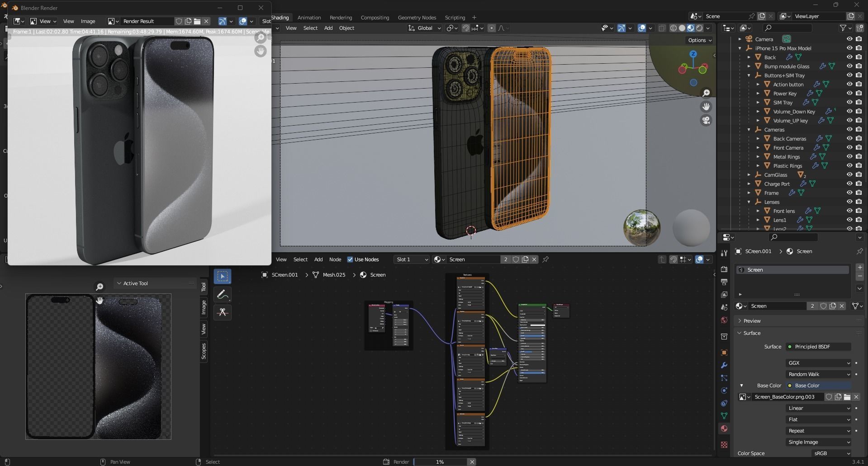Click zoom icon in Blender Render window

point(261,38)
